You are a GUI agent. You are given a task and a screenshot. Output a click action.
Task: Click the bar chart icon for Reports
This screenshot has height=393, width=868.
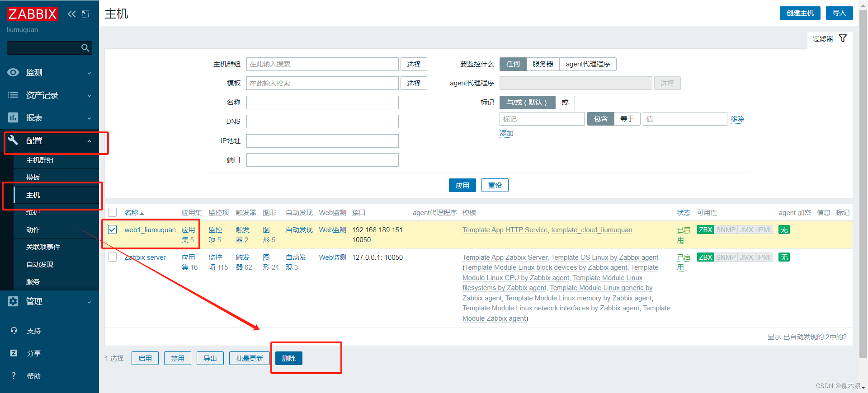point(14,117)
